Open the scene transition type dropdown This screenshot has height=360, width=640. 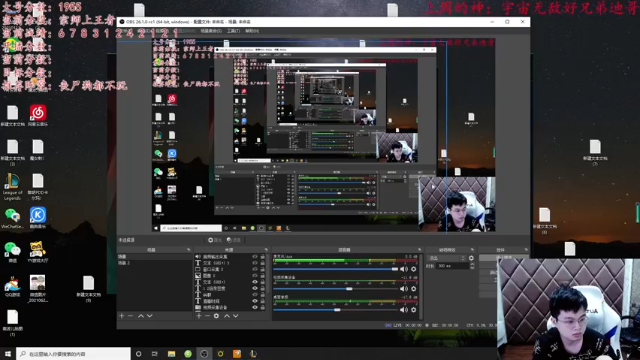446,258
